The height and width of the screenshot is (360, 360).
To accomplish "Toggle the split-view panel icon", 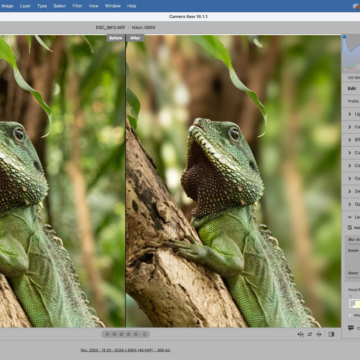I will pyautogui.click(x=331, y=334).
